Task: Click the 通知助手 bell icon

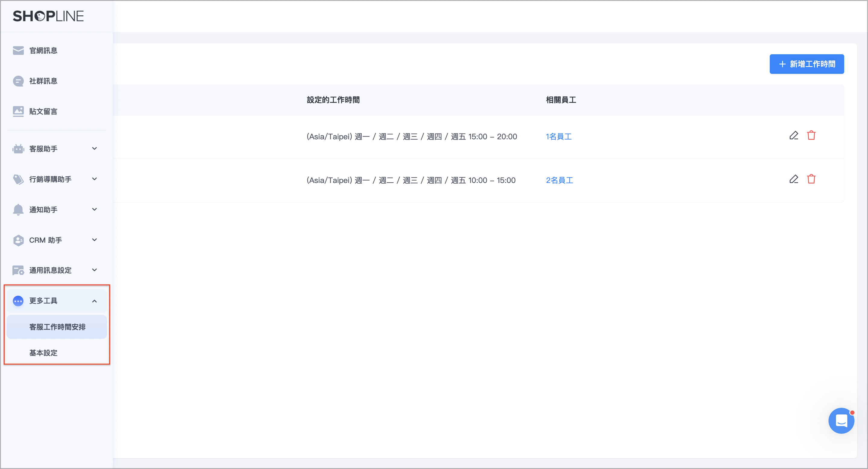Action: 18,209
